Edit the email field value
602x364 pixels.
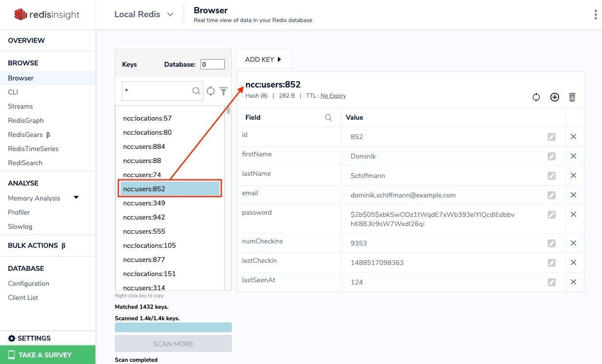pyautogui.click(x=552, y=195)
